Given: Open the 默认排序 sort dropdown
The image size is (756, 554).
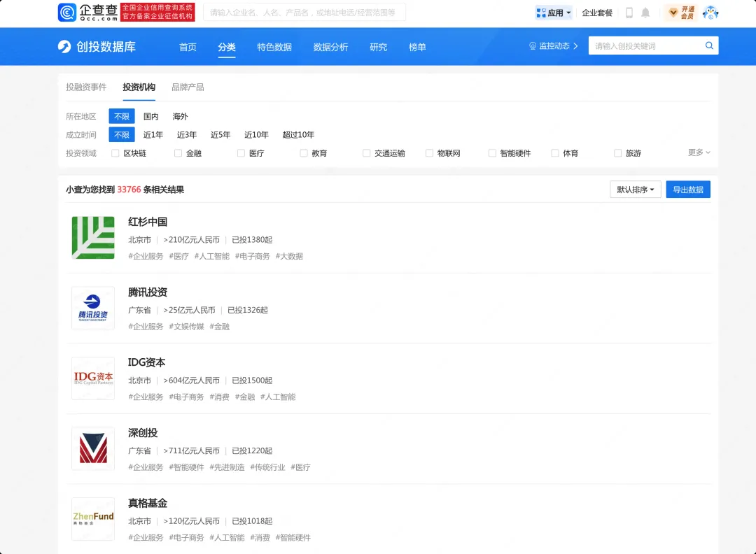Looking at the screenshot, I should [x=636, y=190].
